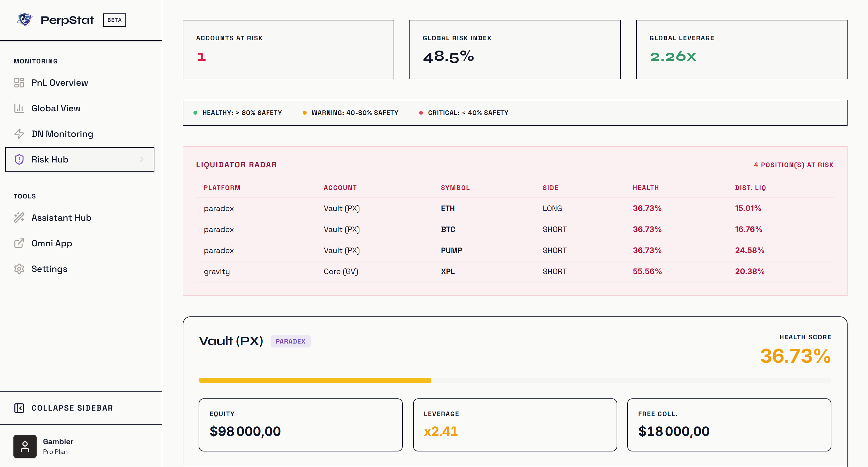This screenshot has width=868, height=467.
Task: Open the Global View menu item
Action: pos(56,108)
